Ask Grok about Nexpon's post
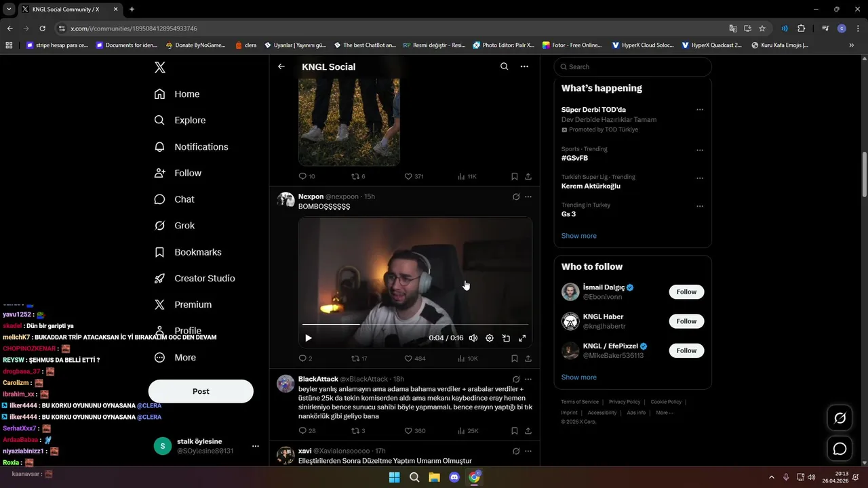 pyautogui.click(x=516, y=197)
